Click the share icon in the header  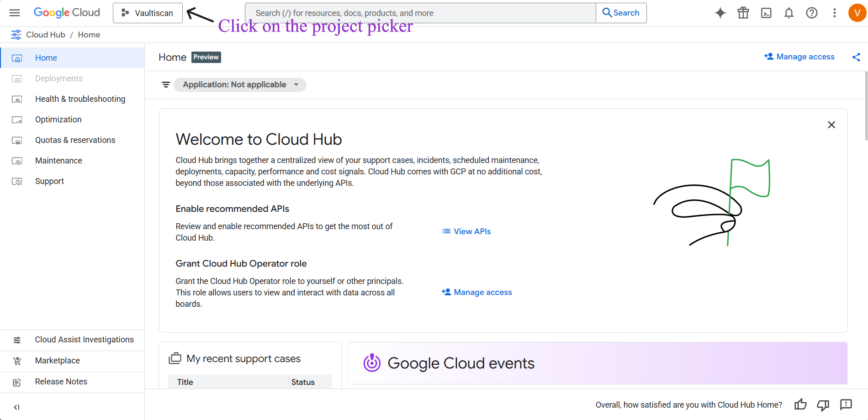tap(856, 57)
